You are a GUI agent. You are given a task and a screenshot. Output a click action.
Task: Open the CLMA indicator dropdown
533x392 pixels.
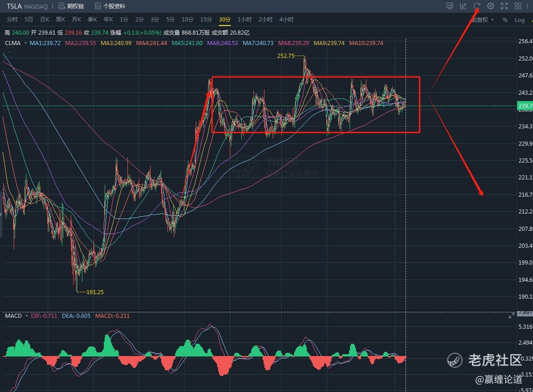[x=15, y=43]
